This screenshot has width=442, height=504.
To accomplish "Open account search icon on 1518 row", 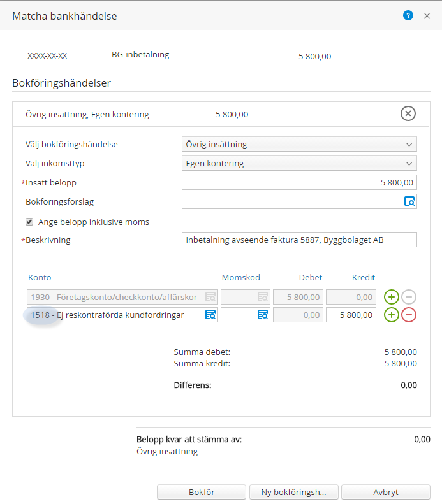I will click(x=210, y=315).
